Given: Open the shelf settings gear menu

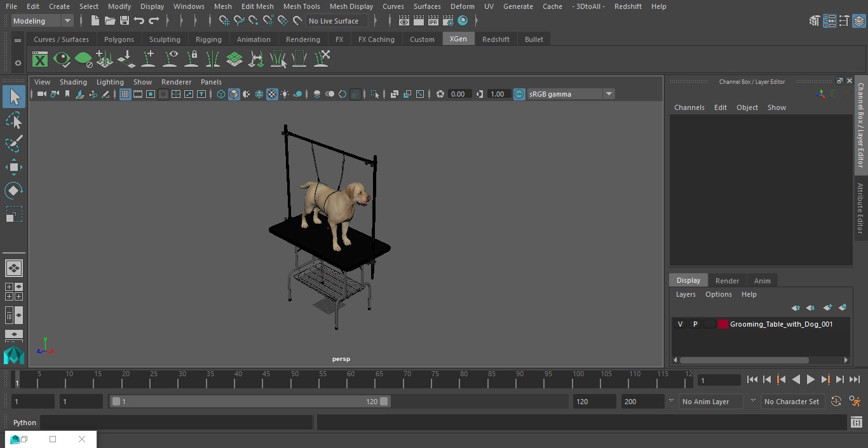Looking at the screenshot, I should point(18,63).
